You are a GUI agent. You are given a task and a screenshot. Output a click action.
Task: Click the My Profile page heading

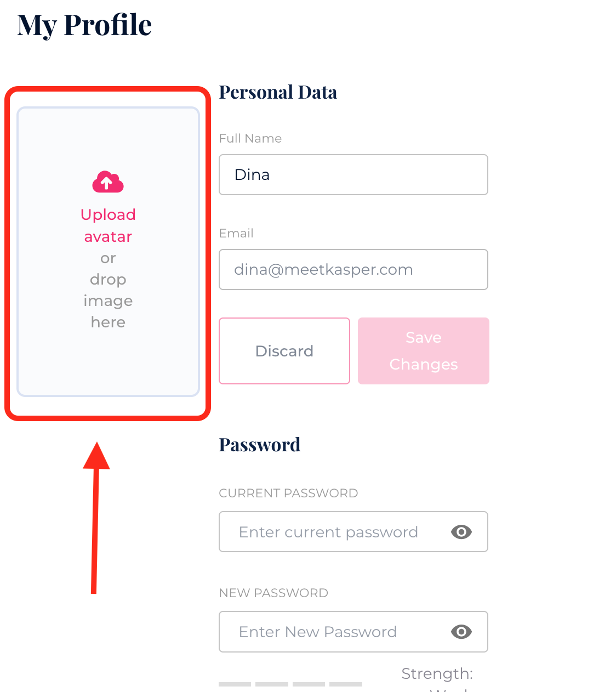pyautogui.click(x=84, y=25)
